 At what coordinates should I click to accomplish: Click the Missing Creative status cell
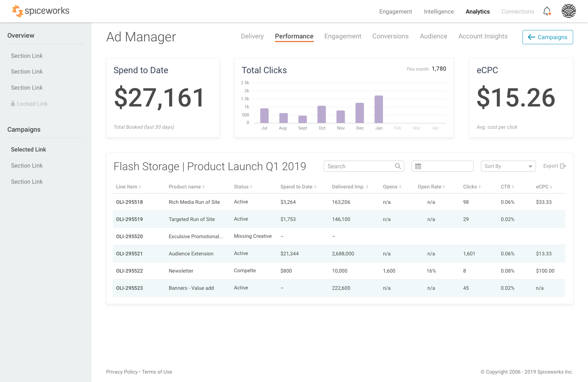point(253,236)
